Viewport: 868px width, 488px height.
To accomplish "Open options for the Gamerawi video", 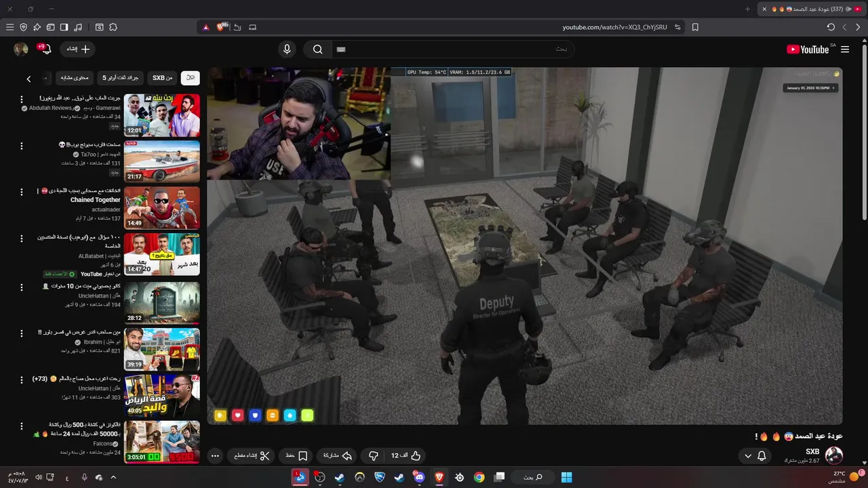I will click(21, 100).
